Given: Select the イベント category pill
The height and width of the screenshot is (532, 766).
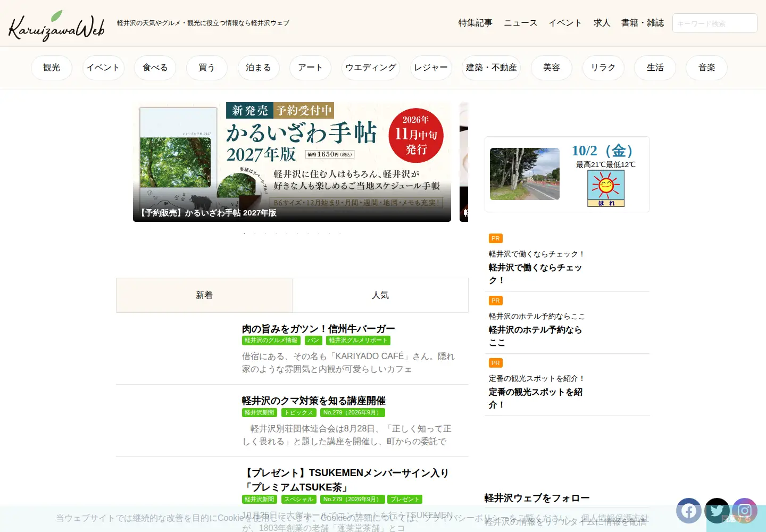Looking at the screenshot, I should click(x=103, y=68).
